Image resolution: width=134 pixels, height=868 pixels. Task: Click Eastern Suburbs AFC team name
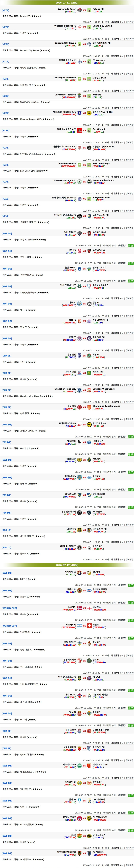(x=104, y=180)
